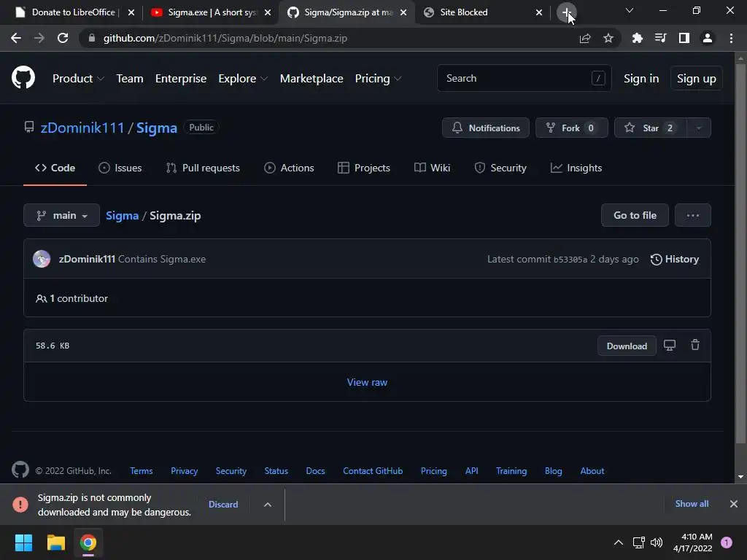Bookmark page with star icon in address bar
747x560 pixels.
coord(608,38)
